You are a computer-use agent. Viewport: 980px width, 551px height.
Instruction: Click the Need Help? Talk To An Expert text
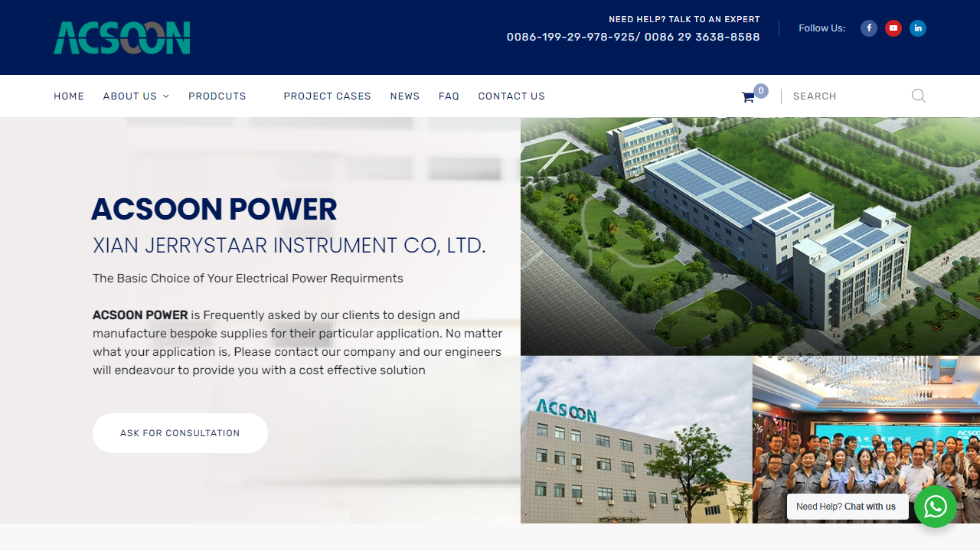coord(684,19)
